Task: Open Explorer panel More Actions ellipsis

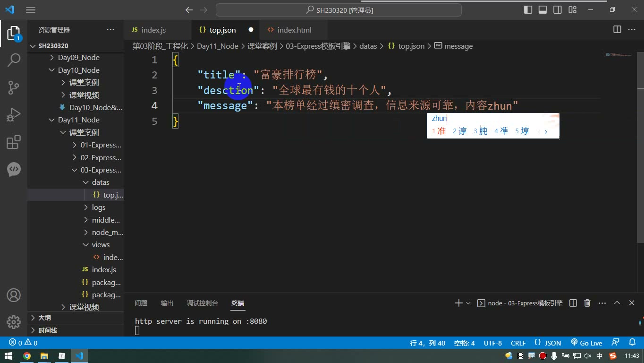Action: (x=110, y=30)
